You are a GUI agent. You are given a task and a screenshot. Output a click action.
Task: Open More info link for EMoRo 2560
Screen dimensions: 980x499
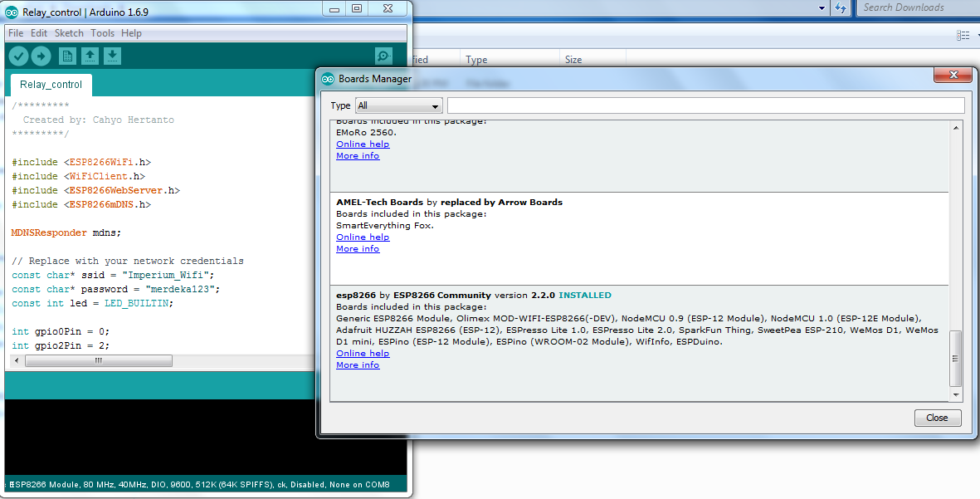pos(358,156)
